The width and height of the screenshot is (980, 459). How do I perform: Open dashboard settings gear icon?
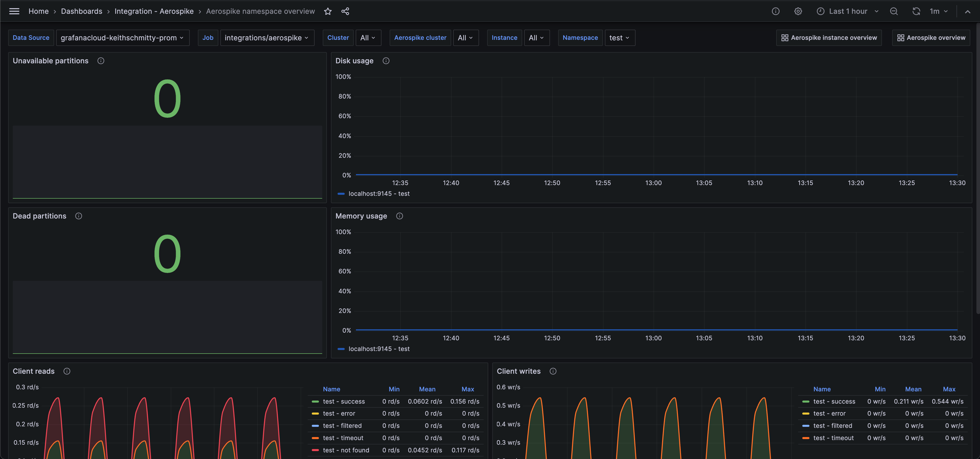click(x=798, y=11)
